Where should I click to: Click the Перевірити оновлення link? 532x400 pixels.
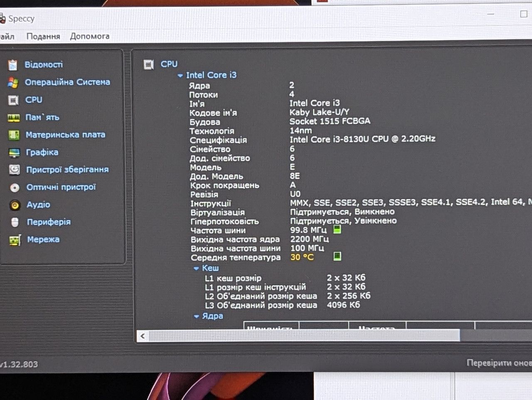click(499, 363)
